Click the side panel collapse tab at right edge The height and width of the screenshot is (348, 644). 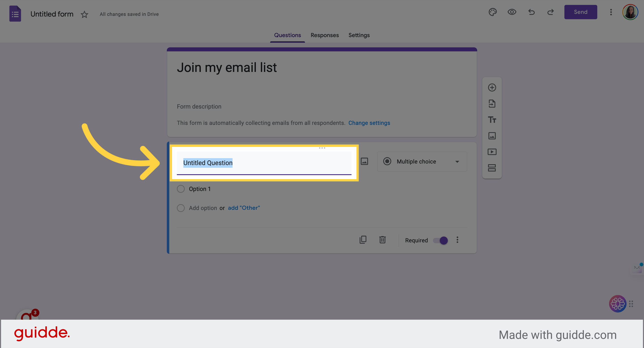click(638, 268)
